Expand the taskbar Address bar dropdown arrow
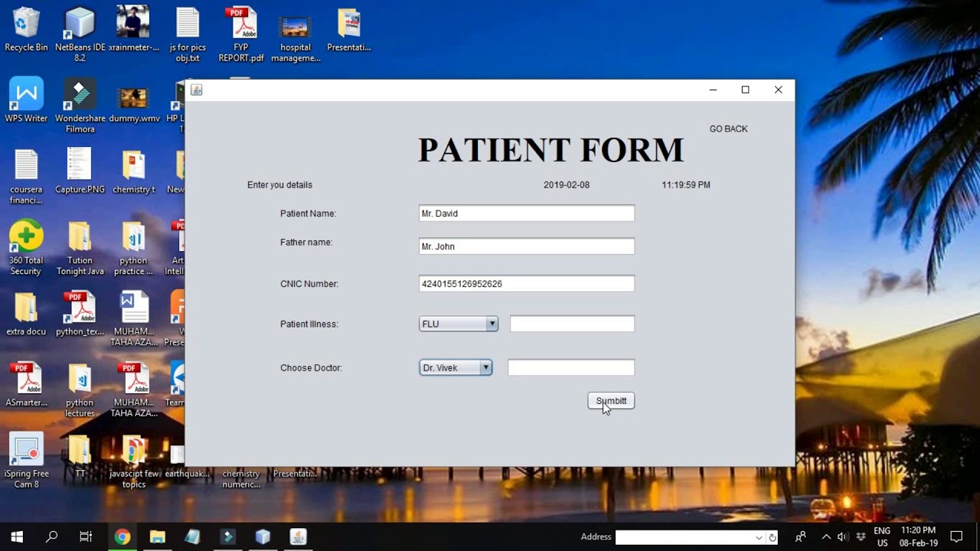This screenshot has height=551, width=980. pyautogui.click(x=759, y=537)
